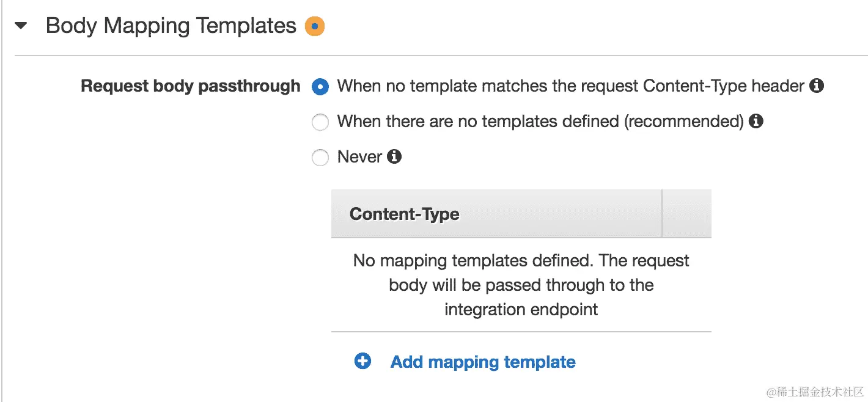Open info icon after '(recommended)' option
This screenshot has height=402, width=868.
tap(756, 122)
